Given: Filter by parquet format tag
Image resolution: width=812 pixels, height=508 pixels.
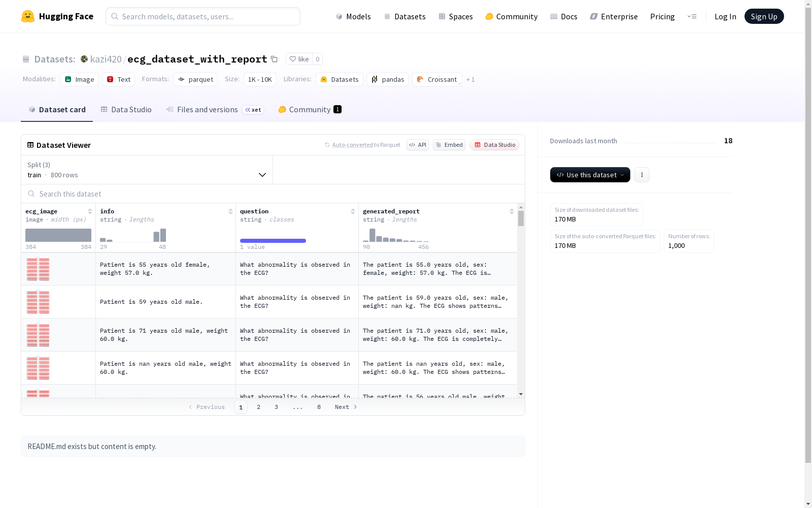Looking at the screenshot, I should tap(195, 79).
